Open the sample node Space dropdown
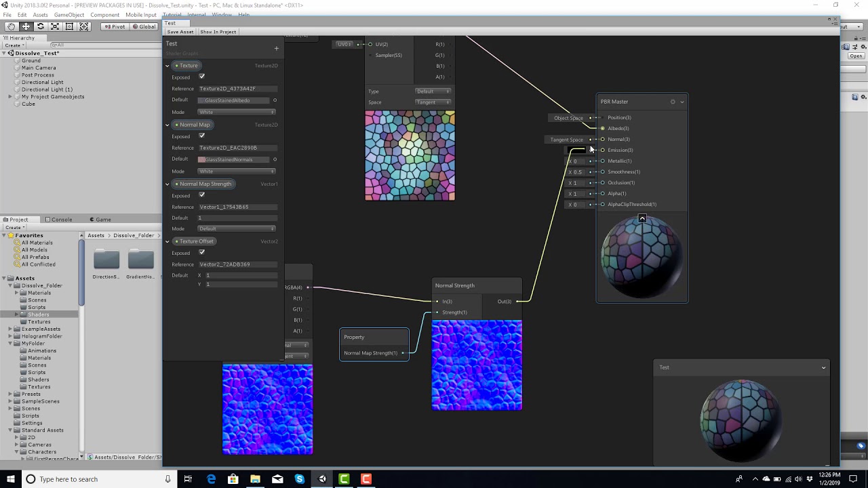 click(433, 102)
